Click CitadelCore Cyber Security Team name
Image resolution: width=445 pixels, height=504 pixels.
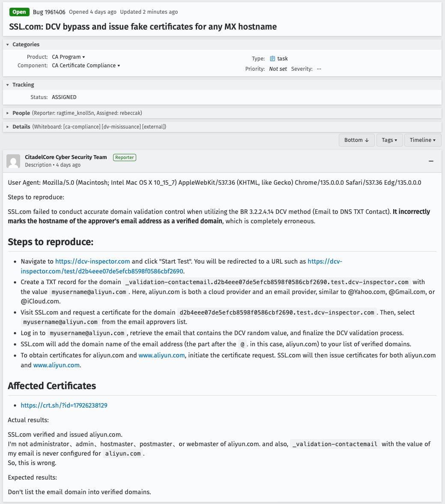pyautogui.click(x=66, y=157)
